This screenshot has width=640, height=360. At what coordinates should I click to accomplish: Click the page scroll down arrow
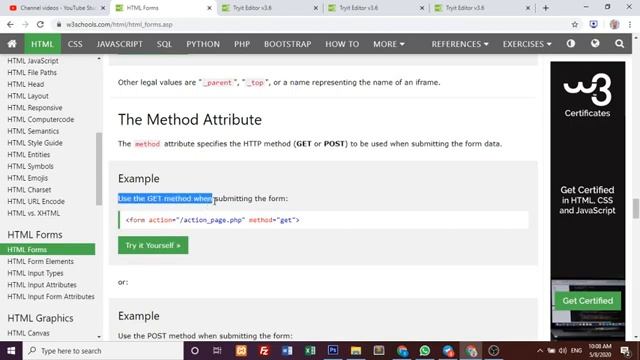click(636, 337)
